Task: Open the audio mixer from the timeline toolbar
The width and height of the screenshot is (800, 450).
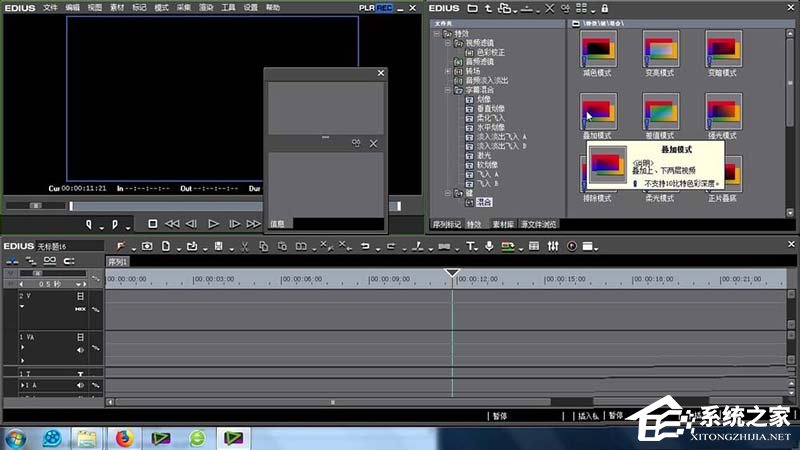Action: pos(551,246)
